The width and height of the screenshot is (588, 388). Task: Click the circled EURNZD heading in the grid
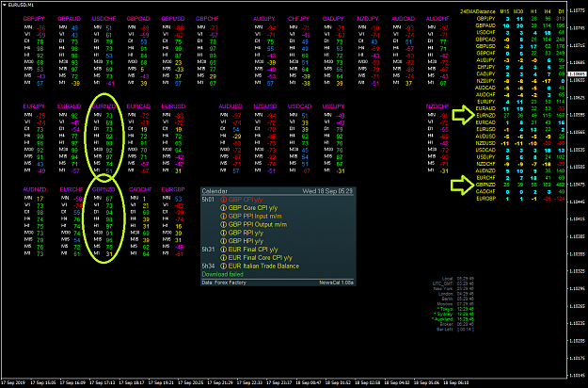(x=103, y=106)
